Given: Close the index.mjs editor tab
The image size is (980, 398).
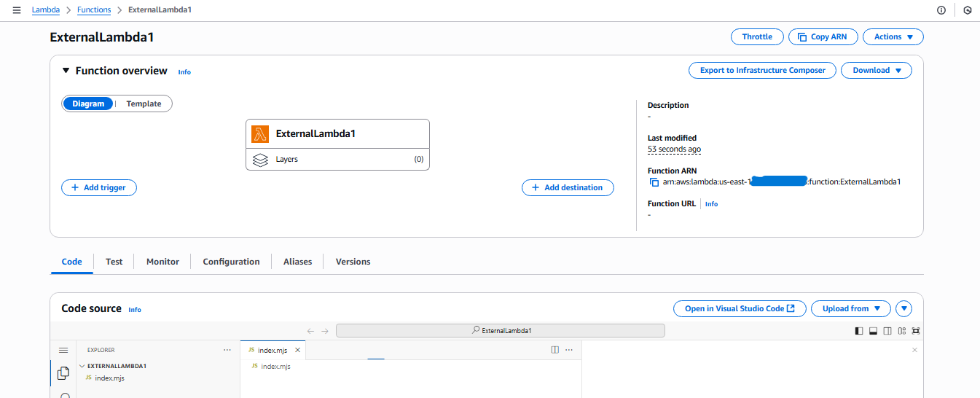Looking at the screenshot, I should coord(297,351).
